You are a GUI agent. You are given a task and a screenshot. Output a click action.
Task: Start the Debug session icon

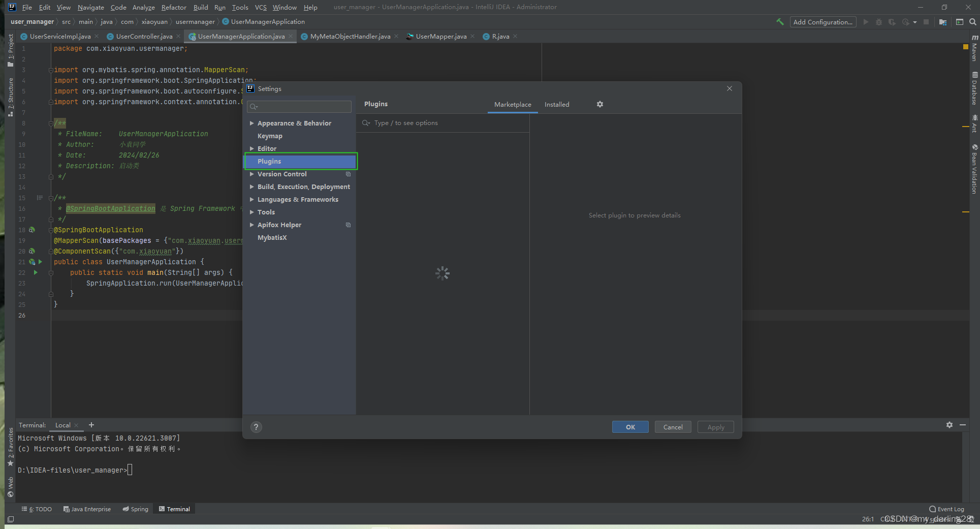click(x=878, y=22)
